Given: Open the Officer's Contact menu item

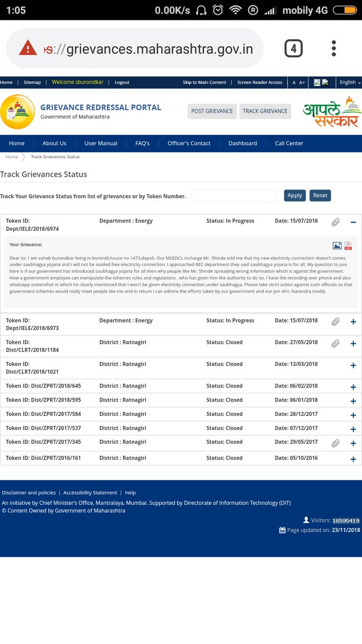Looking at the screenshot, I should 189,143.
